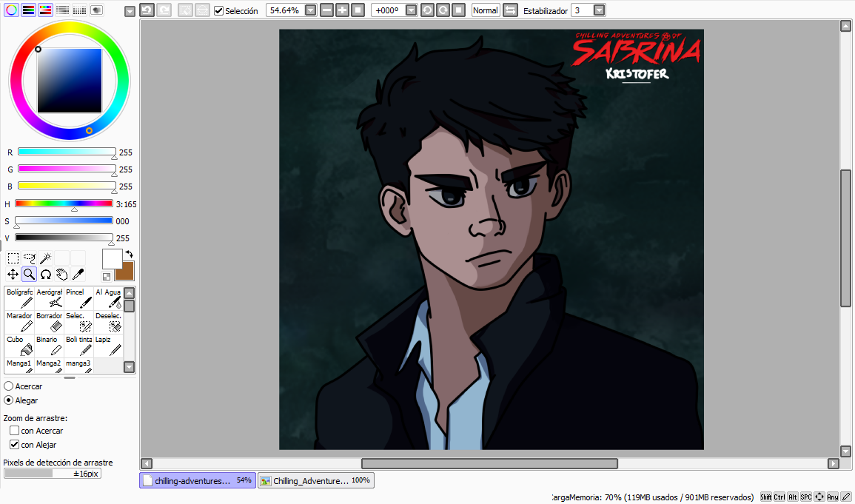Rotate canvas clockwise
This screenshot has width=855, height=504.
click(x=443, y=10)
